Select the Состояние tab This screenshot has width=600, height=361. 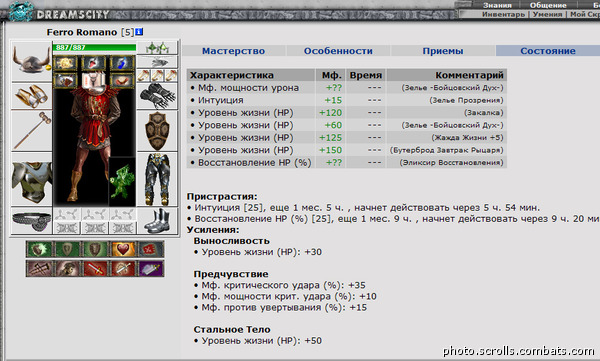pos(548,51)
